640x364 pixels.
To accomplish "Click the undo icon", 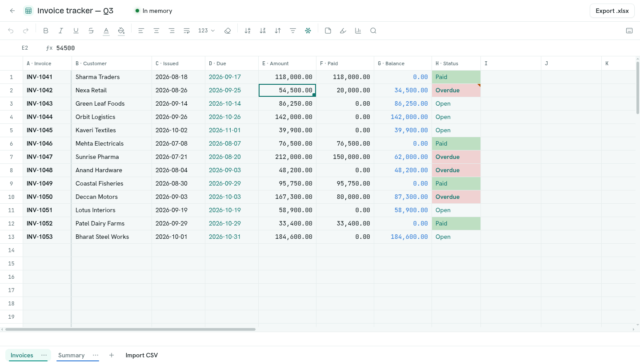I will pos(11,31).
